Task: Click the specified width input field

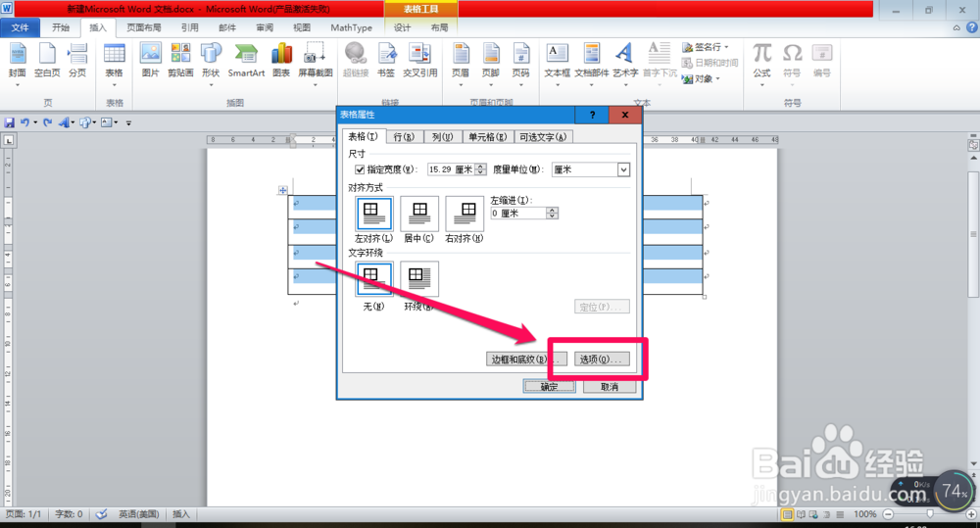Action: tap(451, 169)
